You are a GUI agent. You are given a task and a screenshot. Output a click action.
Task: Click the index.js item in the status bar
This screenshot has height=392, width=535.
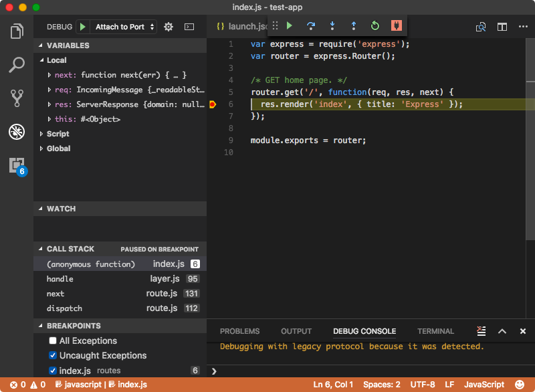pos(128,385)
